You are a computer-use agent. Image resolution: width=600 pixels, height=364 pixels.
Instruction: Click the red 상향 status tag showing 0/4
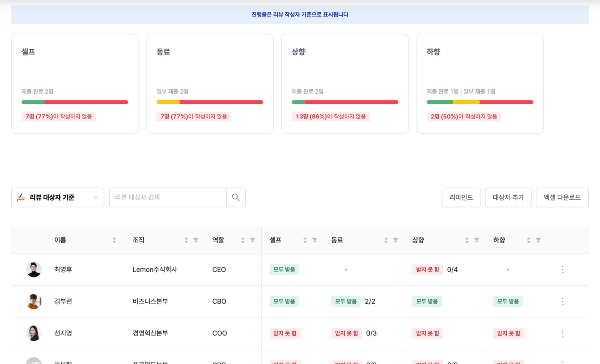coord(427,269)
